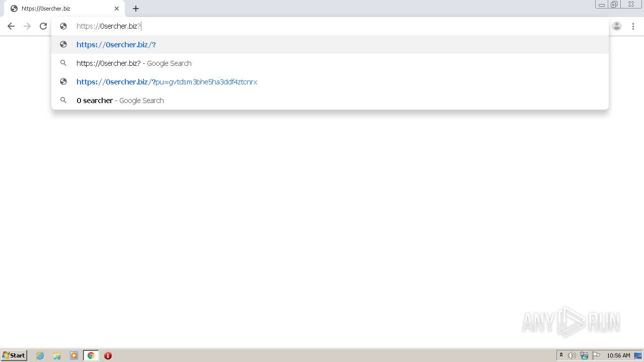The width and height of the screenshot is (644, 362).
Task: Click the volume speaker icon in the tray
Action: click(572, 355)
